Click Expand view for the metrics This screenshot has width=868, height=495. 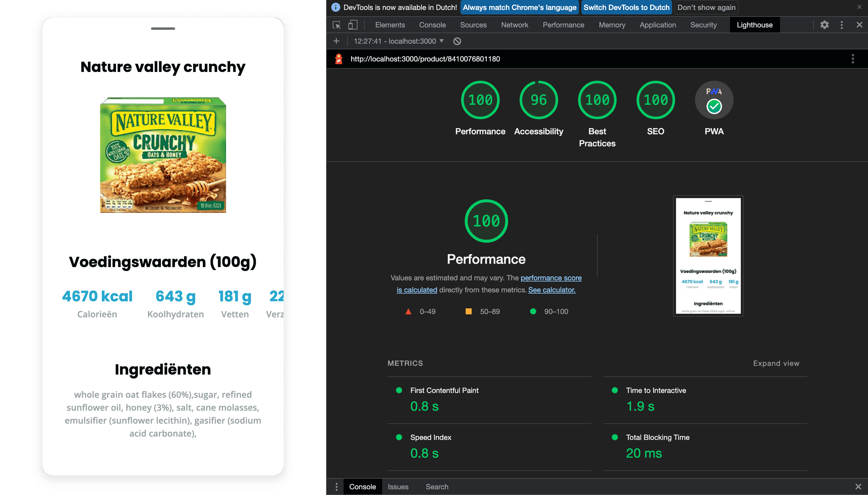point(776,363)
